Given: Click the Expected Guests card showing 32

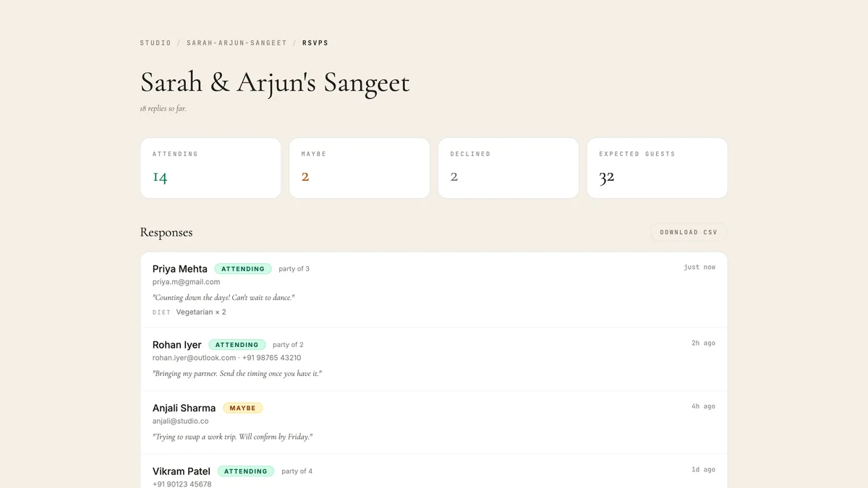Looking at the screenshot, I should tap(657, 168).
